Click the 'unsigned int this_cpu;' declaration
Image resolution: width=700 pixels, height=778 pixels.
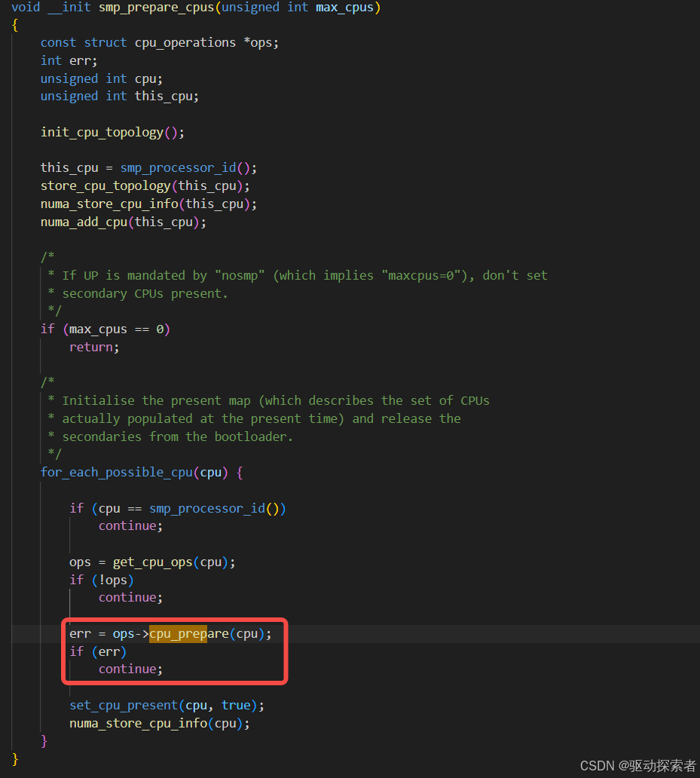(120, 96)
